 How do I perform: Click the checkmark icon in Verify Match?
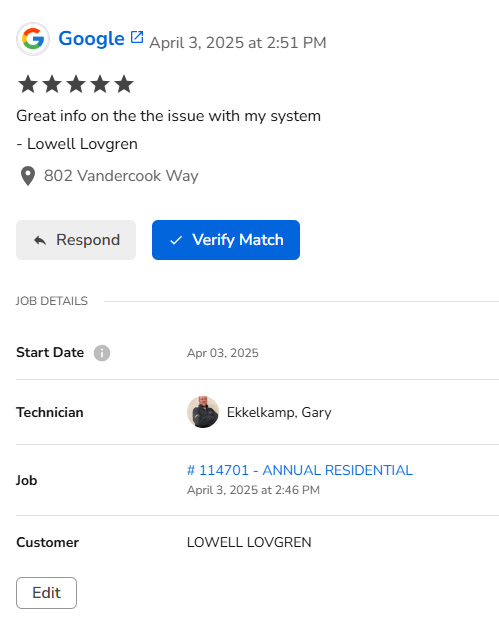[176, 241]
